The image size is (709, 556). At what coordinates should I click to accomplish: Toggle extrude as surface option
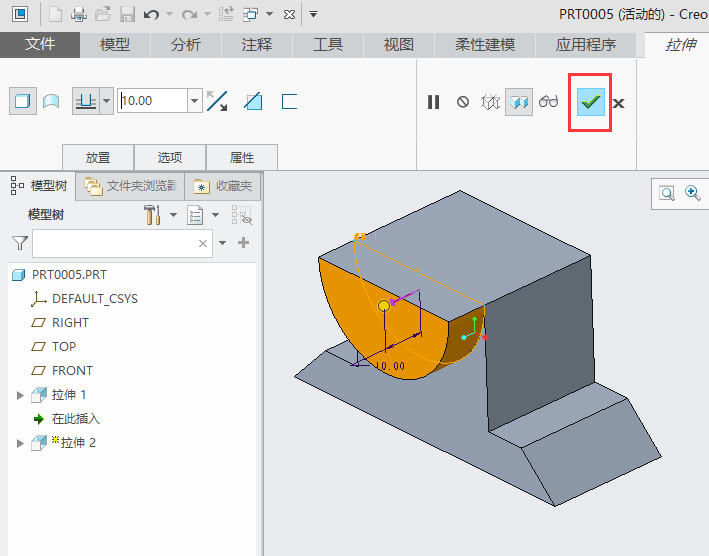pos(50,101)
